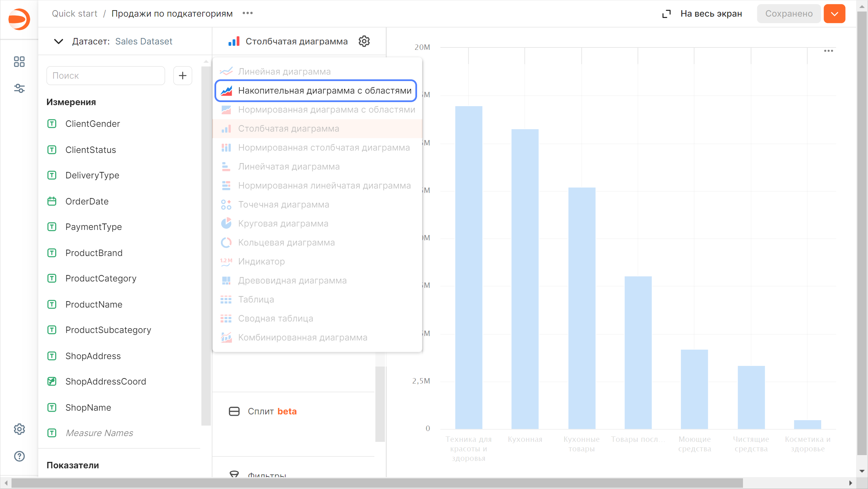Open the dashboards grid icon in sidebar
The image size is (868, 489).
[19, 62]
